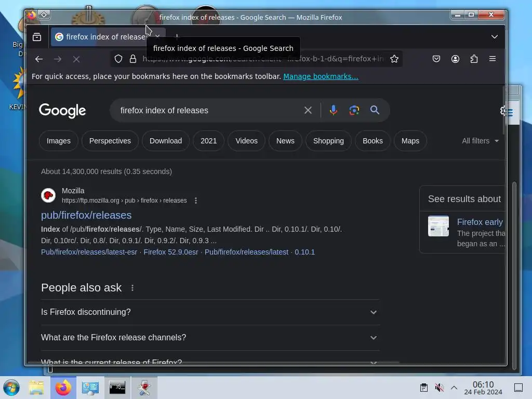Open Save to Pocket icon
Viewport: 532px width, 399px height.
pos(436,59)
